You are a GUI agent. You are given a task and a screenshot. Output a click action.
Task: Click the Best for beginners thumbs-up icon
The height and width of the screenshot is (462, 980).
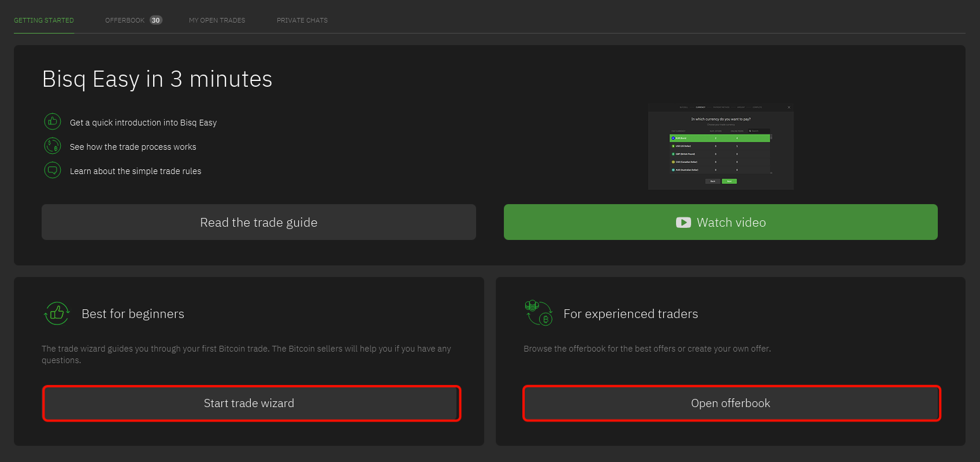click(x=57, y=313)
